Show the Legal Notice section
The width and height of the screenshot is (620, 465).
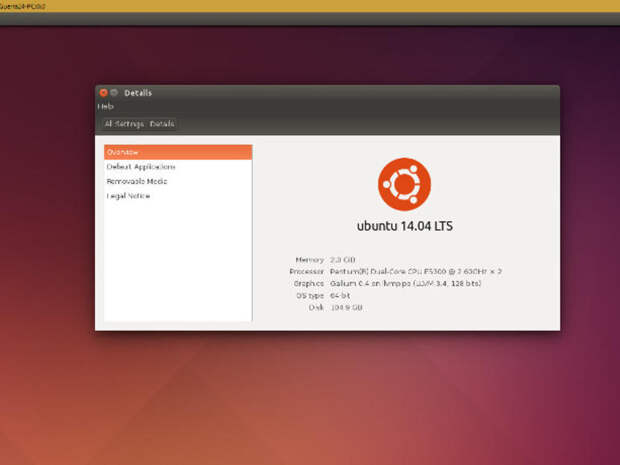pyautogui.click(x=128, y=196)
